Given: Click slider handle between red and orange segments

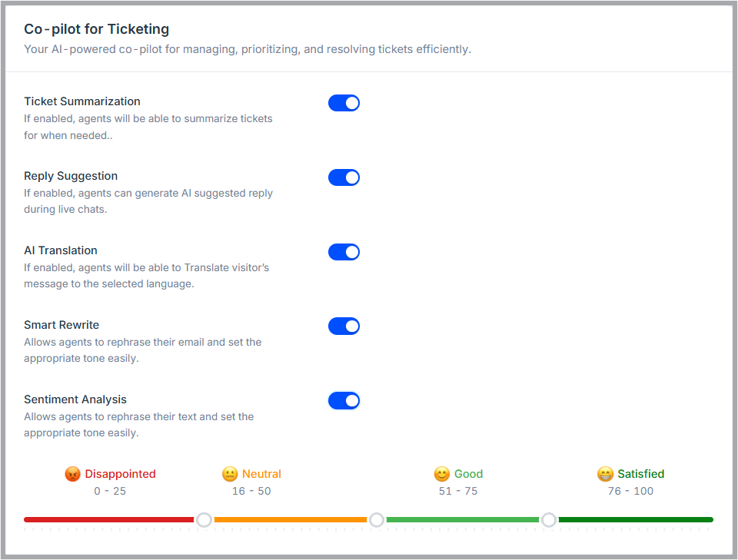Looking at the screenshot, I should point(204,520).
